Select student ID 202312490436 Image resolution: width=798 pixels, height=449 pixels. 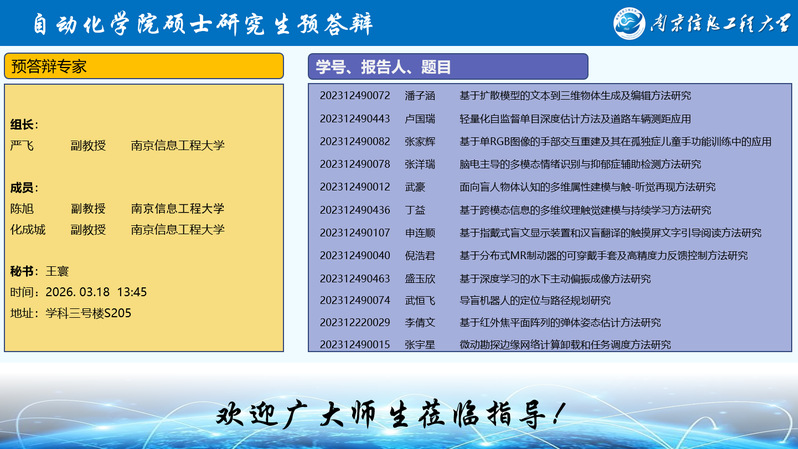coord(354,210)
